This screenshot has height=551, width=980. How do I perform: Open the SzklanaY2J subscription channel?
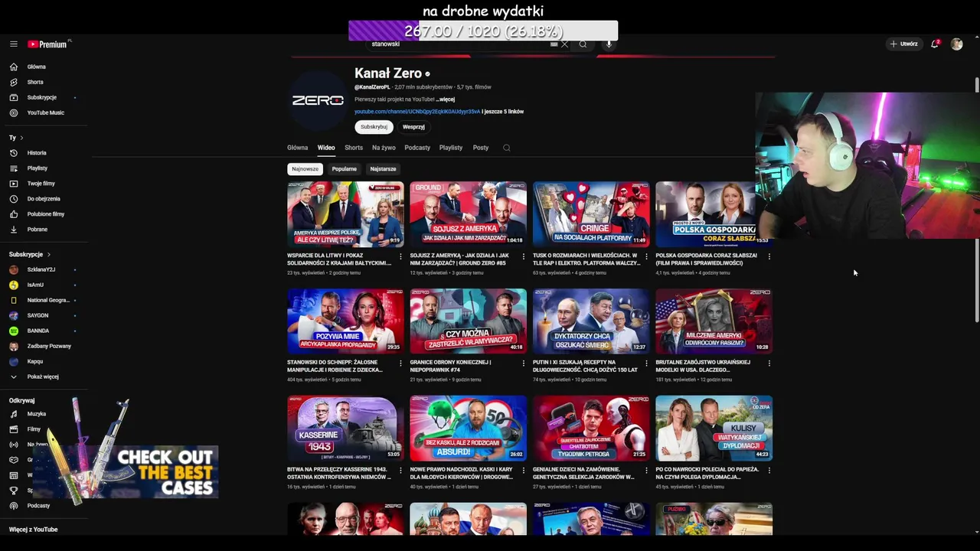(41, 269)
